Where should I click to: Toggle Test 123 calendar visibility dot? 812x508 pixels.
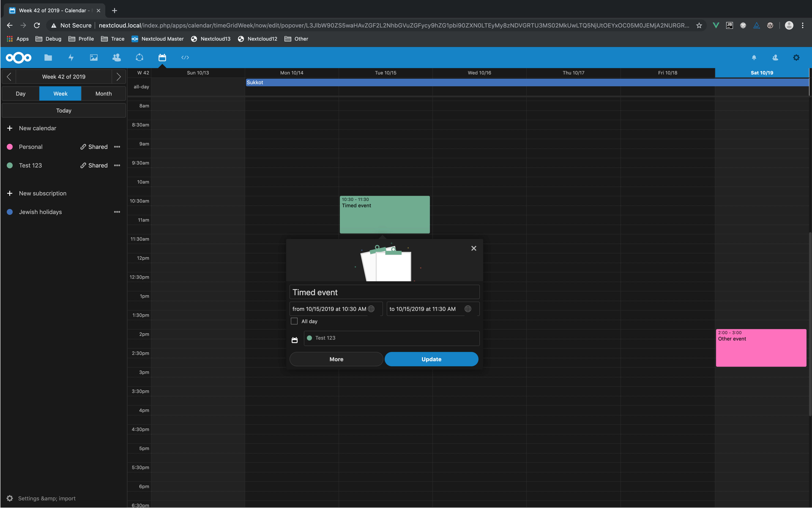click(x=10, y=165)
